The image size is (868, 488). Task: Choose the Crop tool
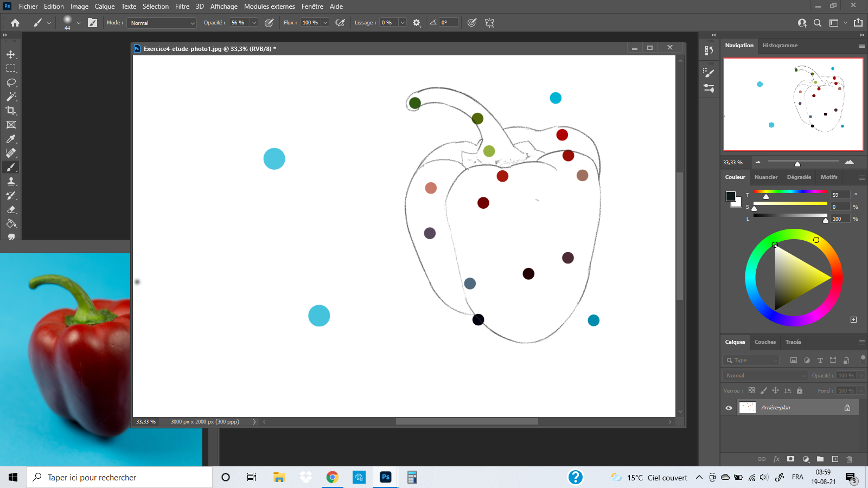point(11,111)
